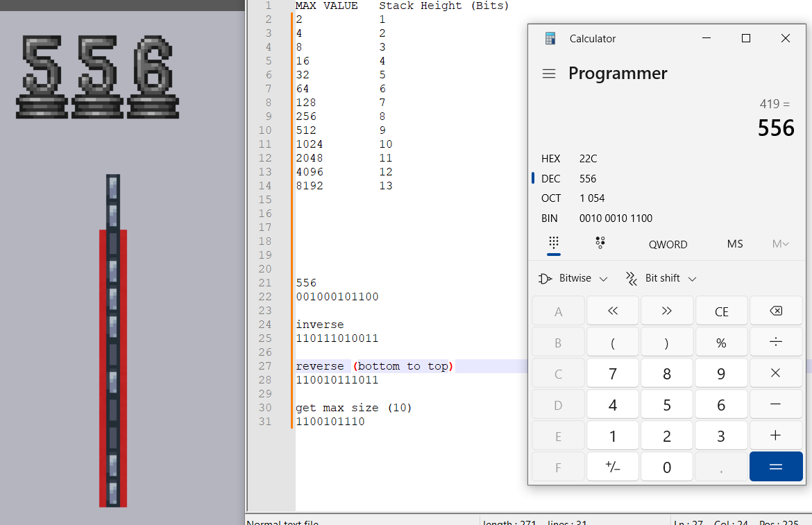Image resolution: width=812 pixels, height=525 pixels.
Task: Open the Bit shift dropdown
Action: point(661,278)
